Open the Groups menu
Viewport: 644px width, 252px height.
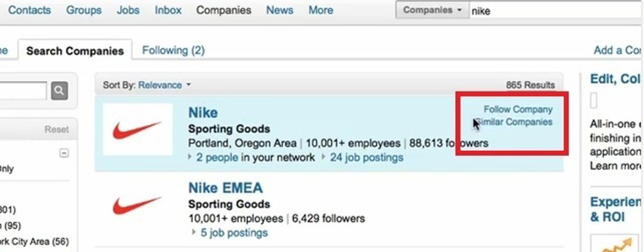(x=84, y=10)
